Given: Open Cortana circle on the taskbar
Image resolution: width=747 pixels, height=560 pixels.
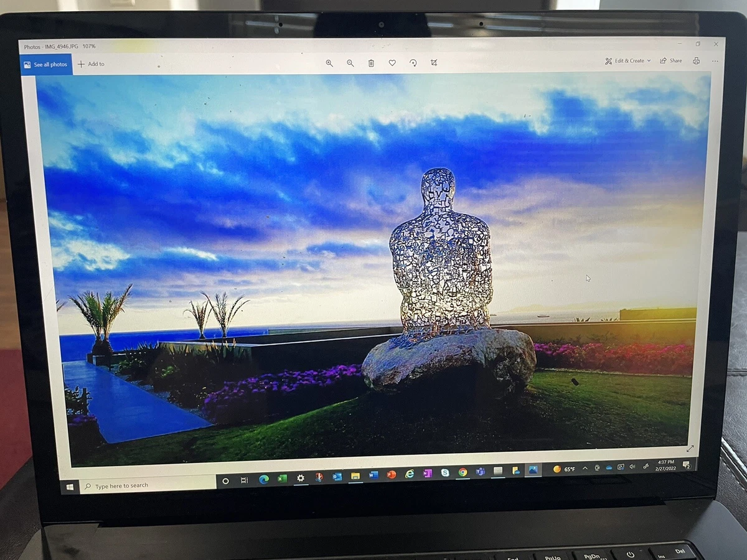Looking at the screenshot, I should (x=225, y=481).
